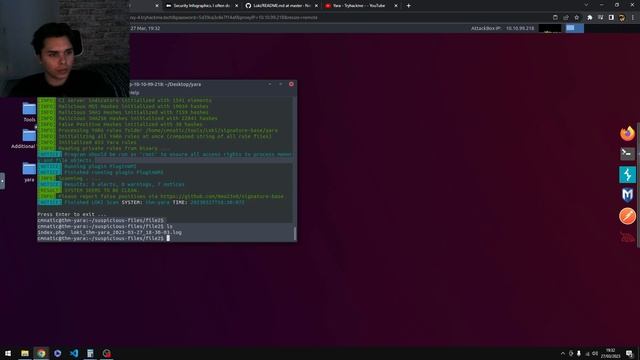
Task: Launch Firefox from the AttackBox dock
Action: pyautogui.click(x=627, y=133)
